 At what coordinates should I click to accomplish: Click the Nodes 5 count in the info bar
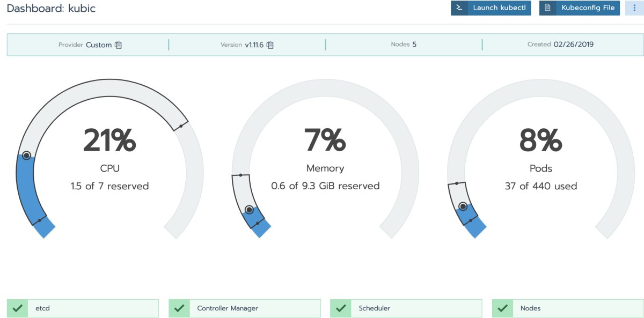click(404, 45)
